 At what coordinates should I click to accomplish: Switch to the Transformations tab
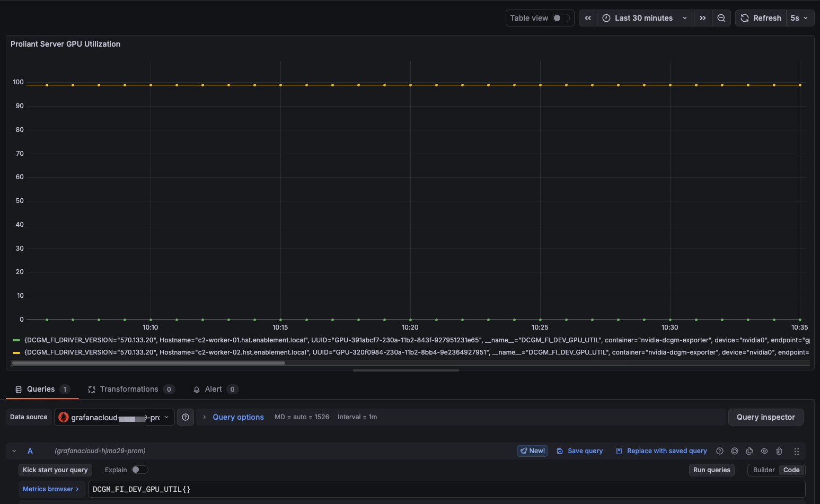[129, 389]
